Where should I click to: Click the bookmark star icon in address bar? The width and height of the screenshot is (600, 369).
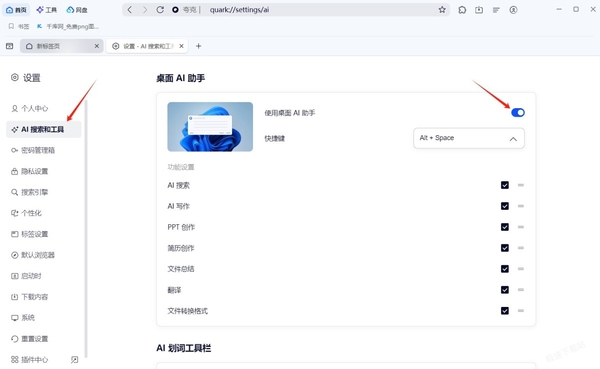[442, 10]
